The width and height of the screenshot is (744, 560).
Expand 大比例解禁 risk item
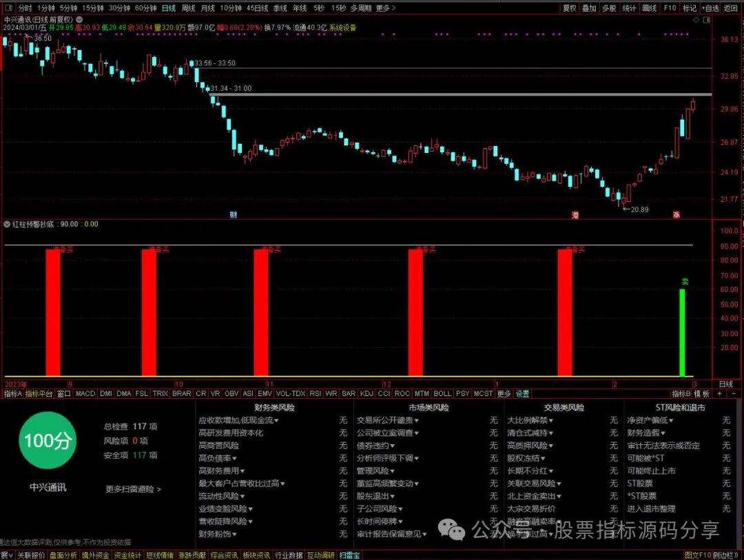coord(530,420)
